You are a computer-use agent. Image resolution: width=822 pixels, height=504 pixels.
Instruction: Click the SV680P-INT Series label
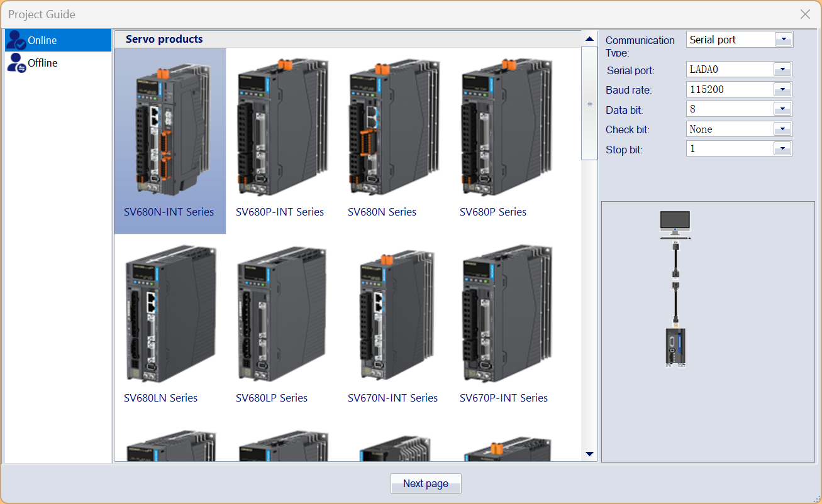point(280,212)
